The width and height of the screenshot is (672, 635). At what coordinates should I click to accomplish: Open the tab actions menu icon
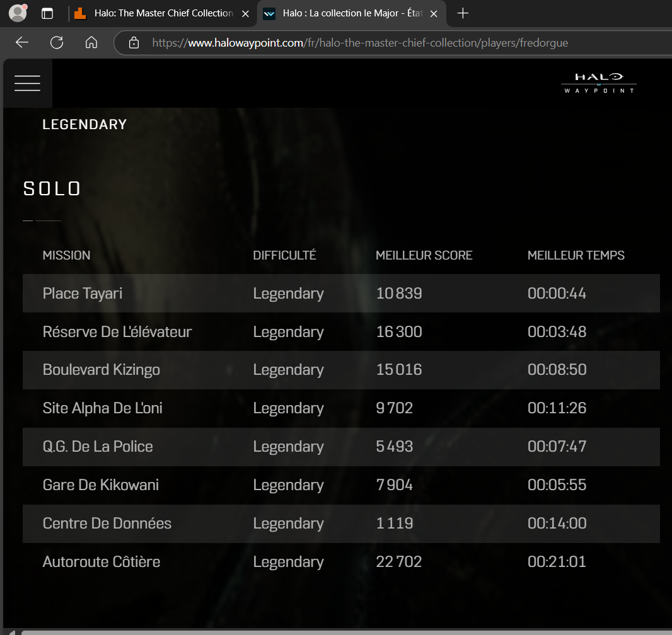(47, 13)
